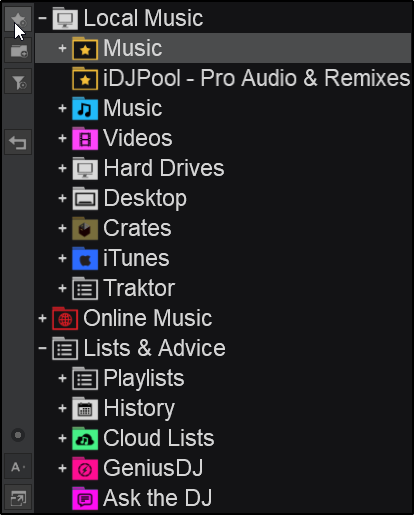This screenshot has height=515, width=414.
Task: Collapse the Lists & Advice node
Action: (x=42, y=348)
